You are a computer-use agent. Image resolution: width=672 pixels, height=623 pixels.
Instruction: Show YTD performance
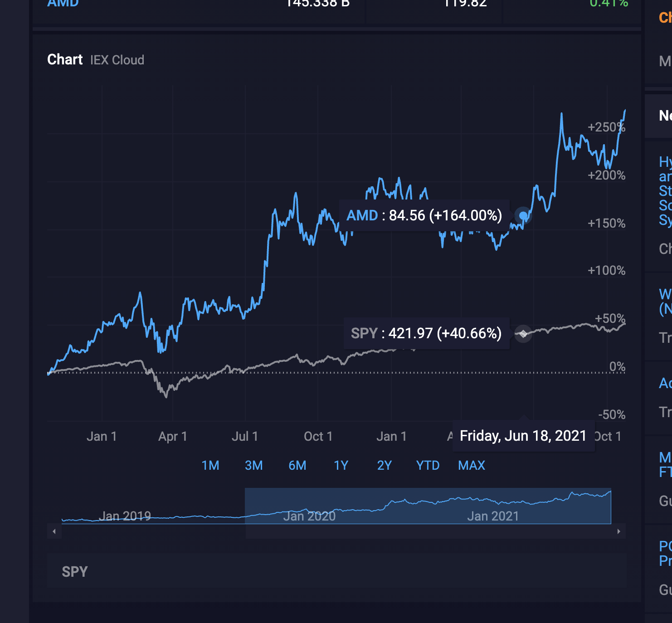tap(427, 465)
